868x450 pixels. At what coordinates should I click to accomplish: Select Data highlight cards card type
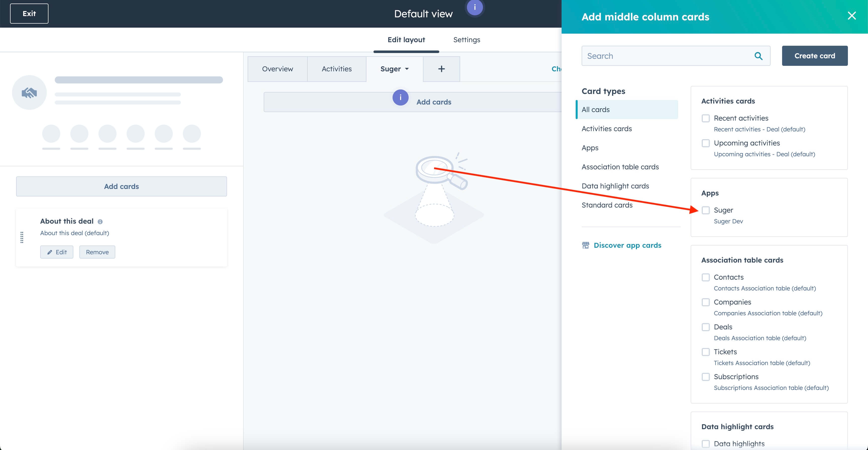(615, 186)
